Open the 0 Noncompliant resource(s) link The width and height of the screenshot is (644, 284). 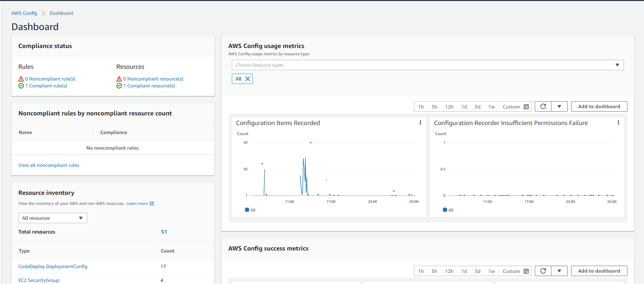pos(153,79)
